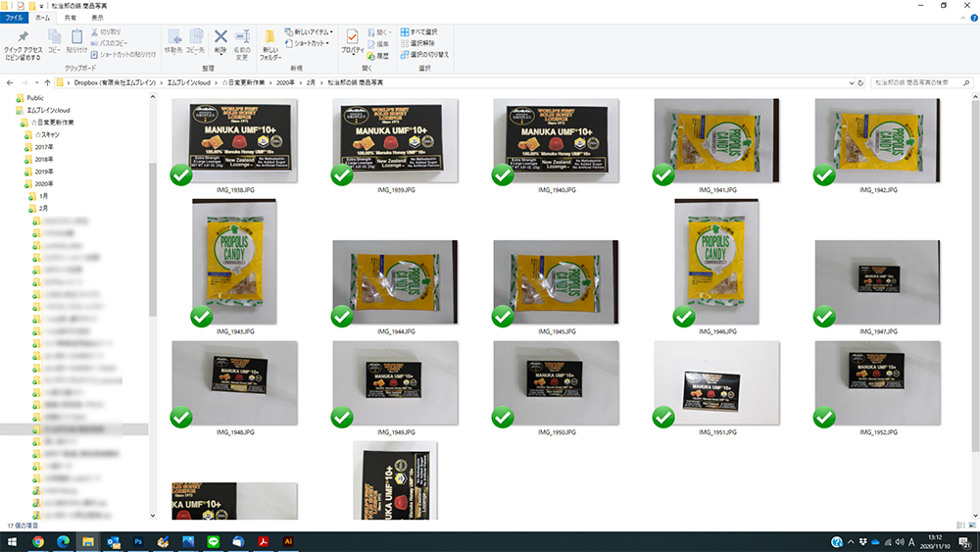Open Outlook from the taskbar

113,542
